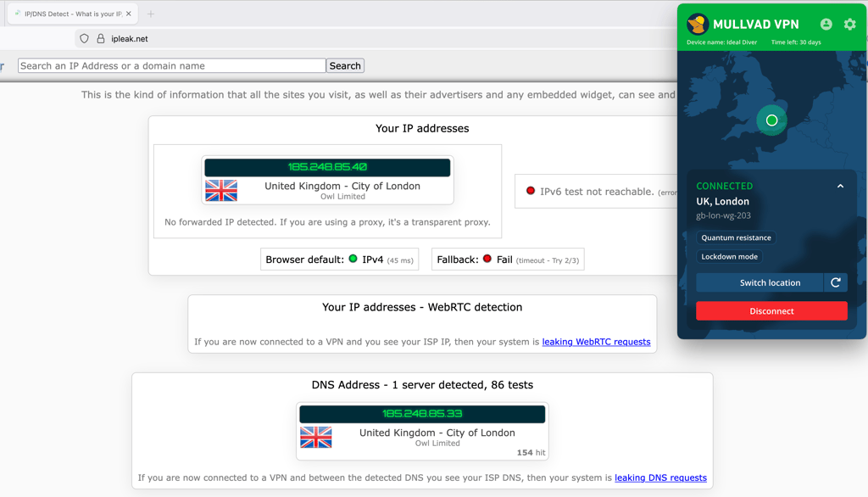Screen dimensions: 868x497
Task: Click the IPv6 test not reachable text
Action: tap(597, 192)
